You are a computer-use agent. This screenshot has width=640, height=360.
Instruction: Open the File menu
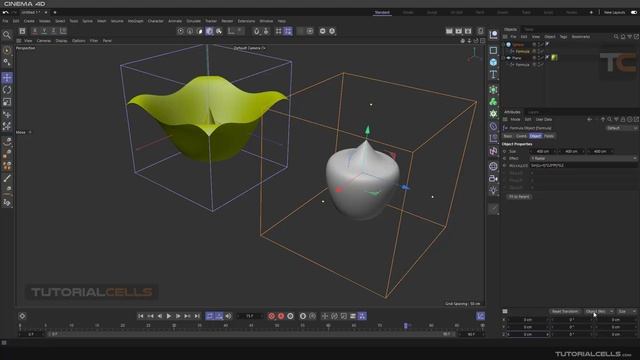(x=5, y=21)
